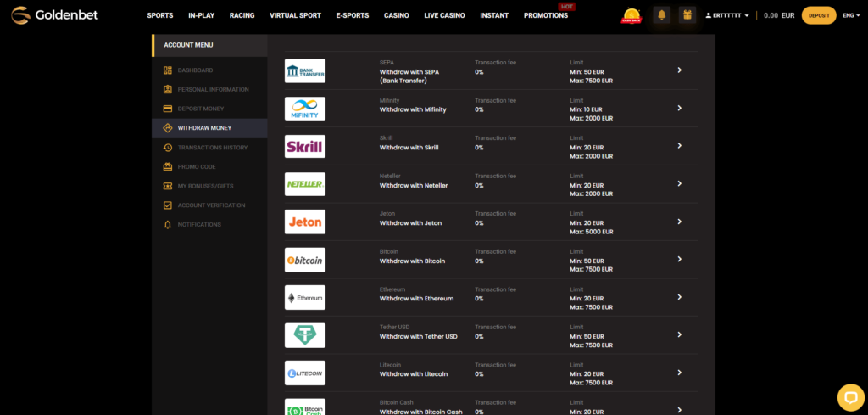868x415 pixels.
Task: Open the Cash Back coin icon
Action: (631, 15)
